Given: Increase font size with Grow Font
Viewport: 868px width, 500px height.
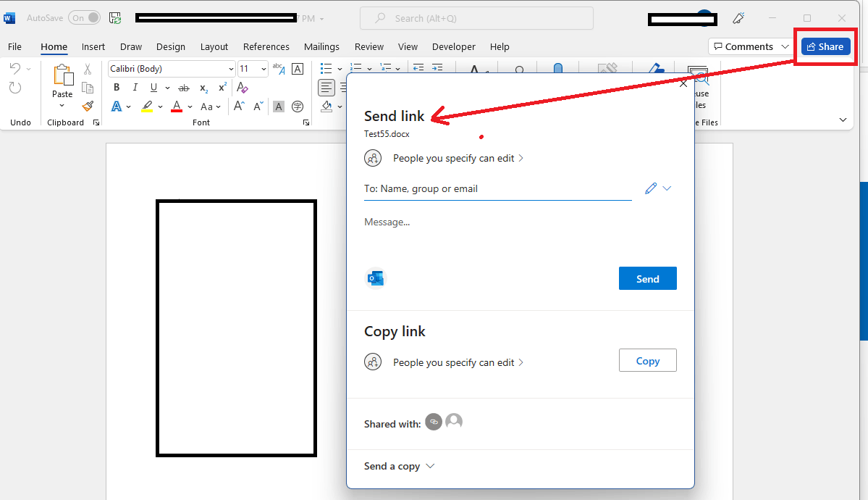Looking at the screenshot, I should tap(239, 107).
